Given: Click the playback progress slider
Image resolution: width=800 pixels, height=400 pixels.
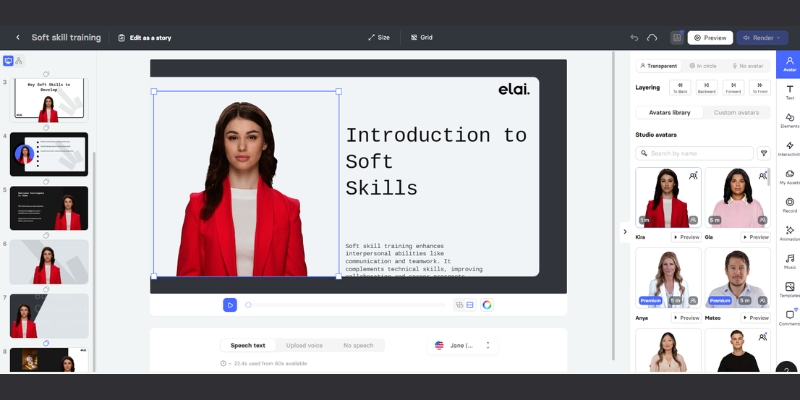Looking at the screenshot, I should point(345,305).
